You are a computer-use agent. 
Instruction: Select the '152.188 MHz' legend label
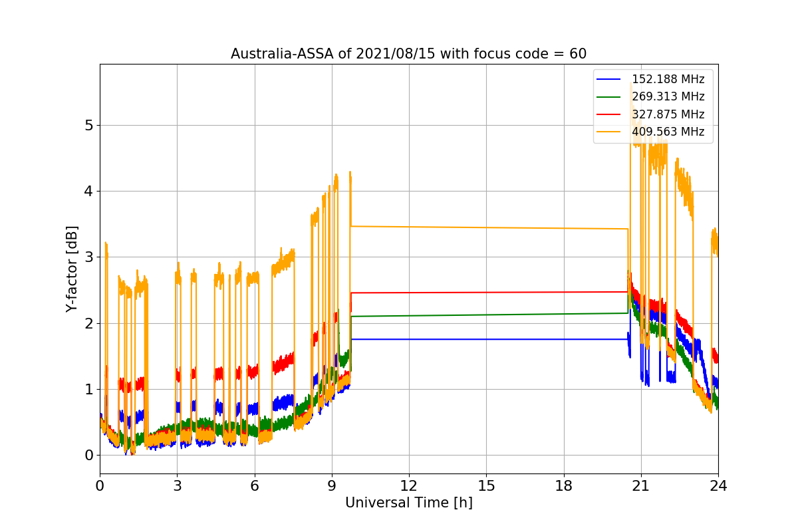point(668,80)
